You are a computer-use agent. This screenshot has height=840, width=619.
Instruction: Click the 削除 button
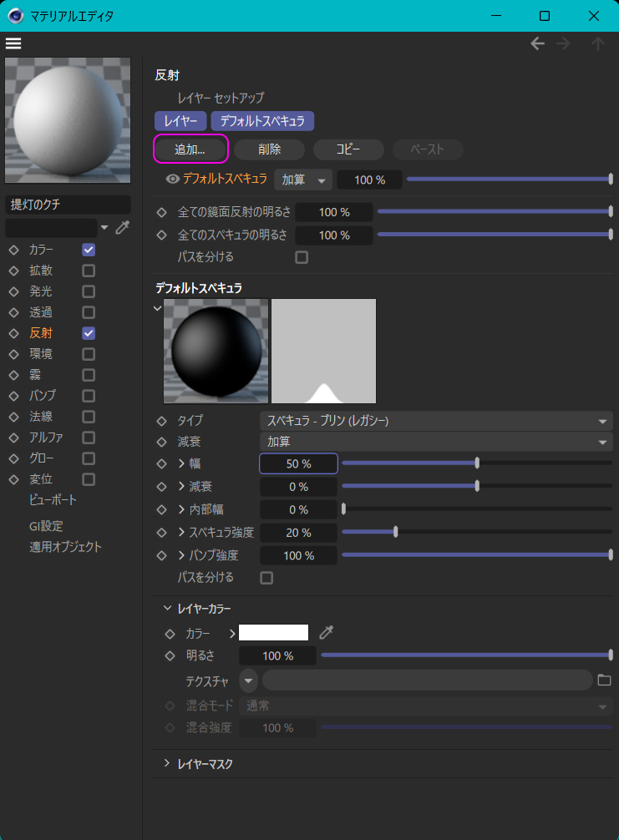pos(270,149)
